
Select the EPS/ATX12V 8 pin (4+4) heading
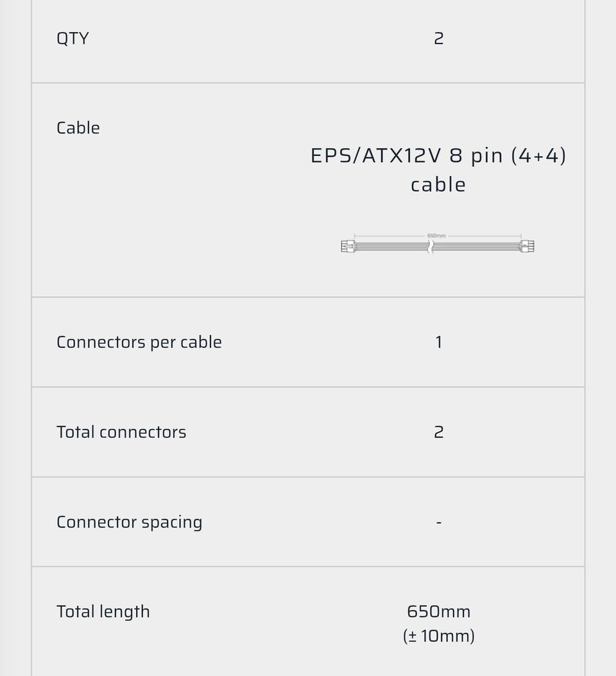[x=438, y=156]
